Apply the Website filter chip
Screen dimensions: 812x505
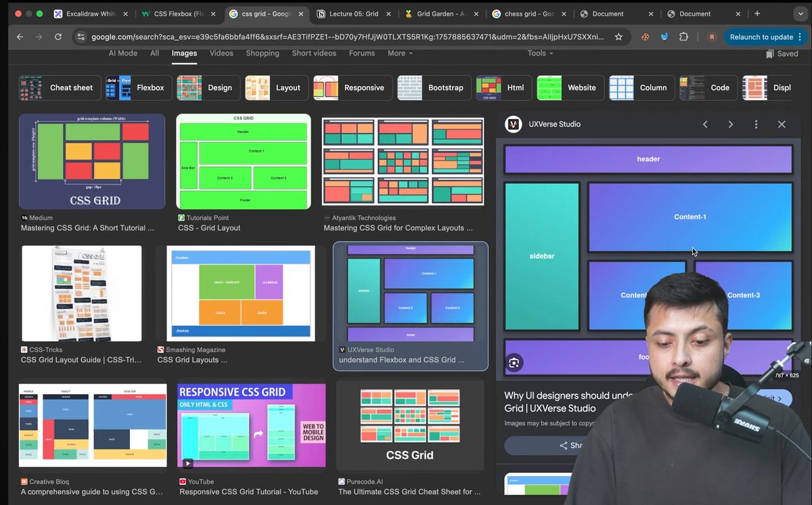[x=570, y=88]
